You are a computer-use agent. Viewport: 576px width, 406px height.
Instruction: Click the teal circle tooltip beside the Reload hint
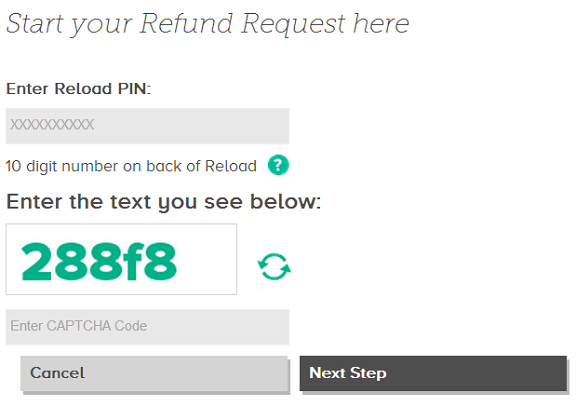(278, 165)
